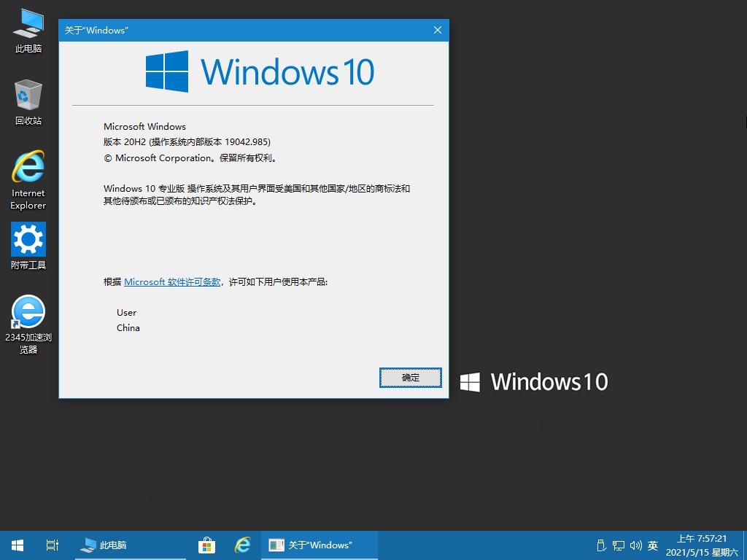
Task: Click the show desktop strip at the taskbar edge
Action: pyautogui.click(x=745, y=545)
